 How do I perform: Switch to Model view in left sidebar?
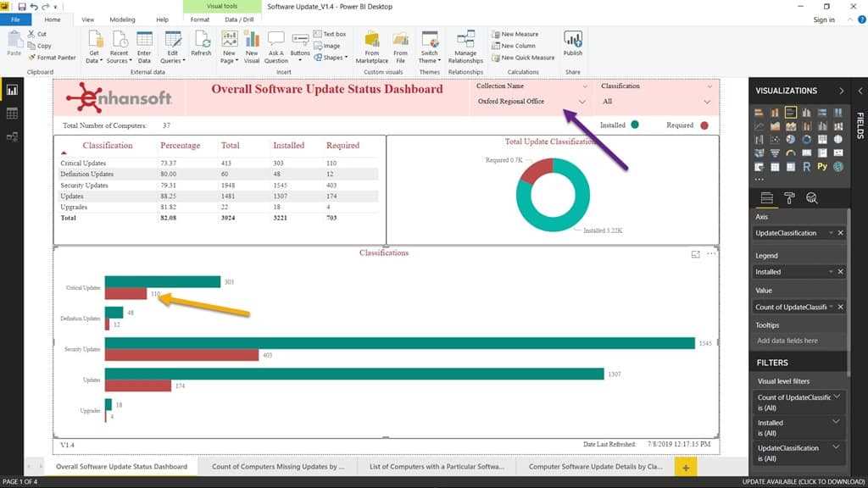tap(13, 136)
